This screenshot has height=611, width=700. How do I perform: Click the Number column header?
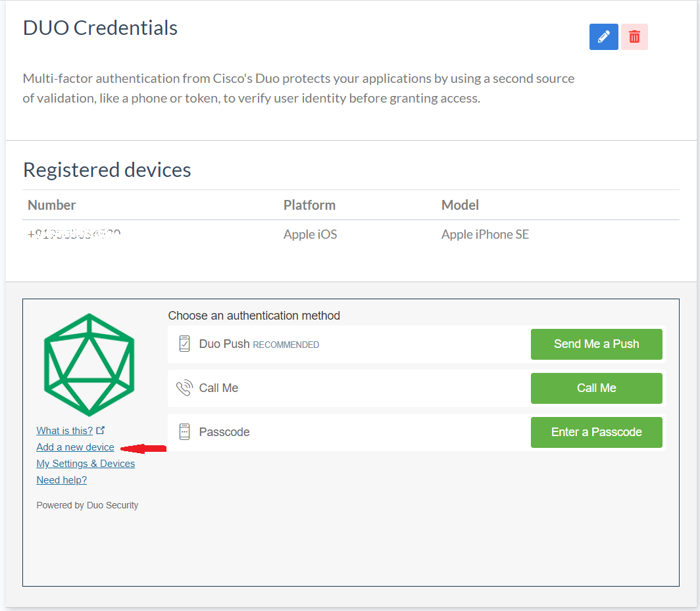[x=51, y=205]
